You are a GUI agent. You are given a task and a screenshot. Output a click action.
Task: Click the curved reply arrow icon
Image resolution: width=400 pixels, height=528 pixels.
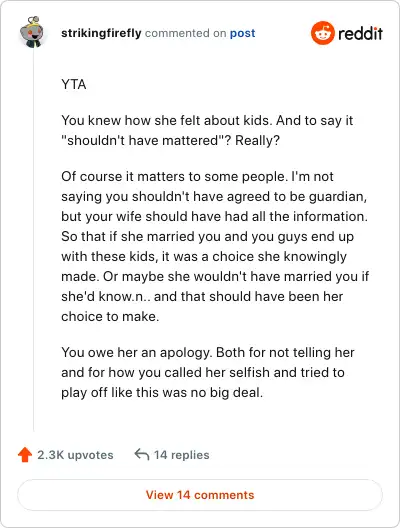(142, 454)
